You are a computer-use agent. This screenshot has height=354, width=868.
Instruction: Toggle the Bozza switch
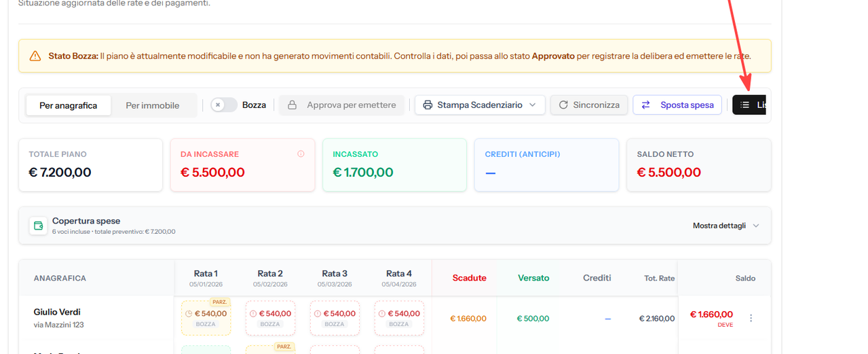(x=223, y=105)
